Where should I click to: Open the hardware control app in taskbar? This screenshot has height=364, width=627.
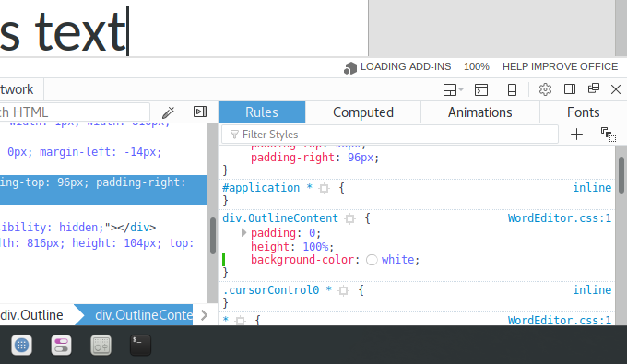tap(101, 345)
